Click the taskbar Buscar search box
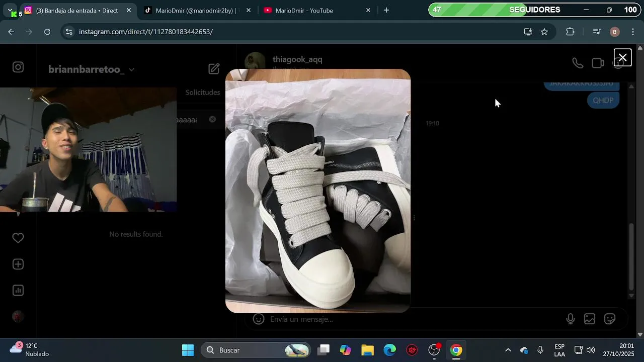The height and width of the screenshot is (362, 644). pos(256,350)
